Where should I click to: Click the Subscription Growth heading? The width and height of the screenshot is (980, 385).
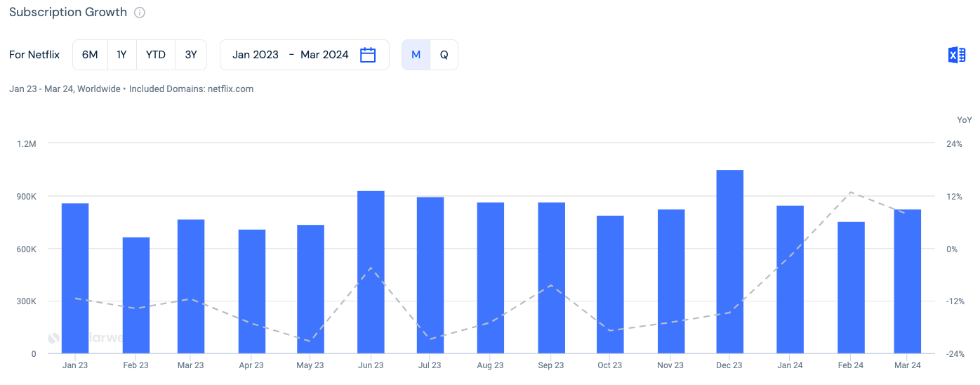click(x=68, y=12)
